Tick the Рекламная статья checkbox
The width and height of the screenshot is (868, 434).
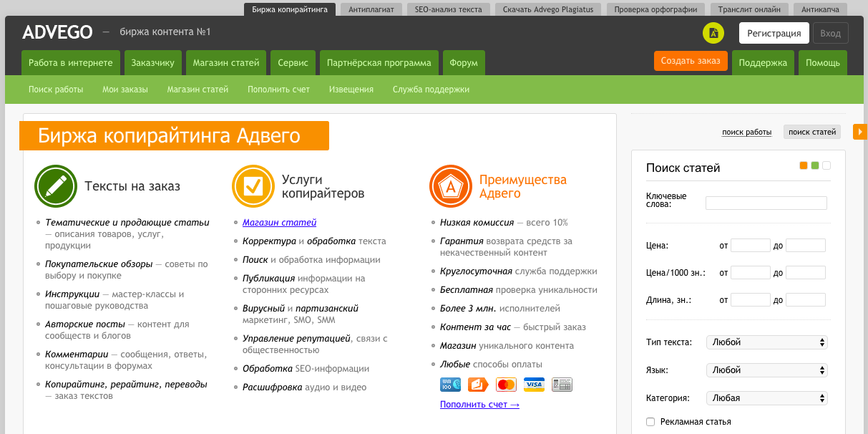click(x=650, y=422)
